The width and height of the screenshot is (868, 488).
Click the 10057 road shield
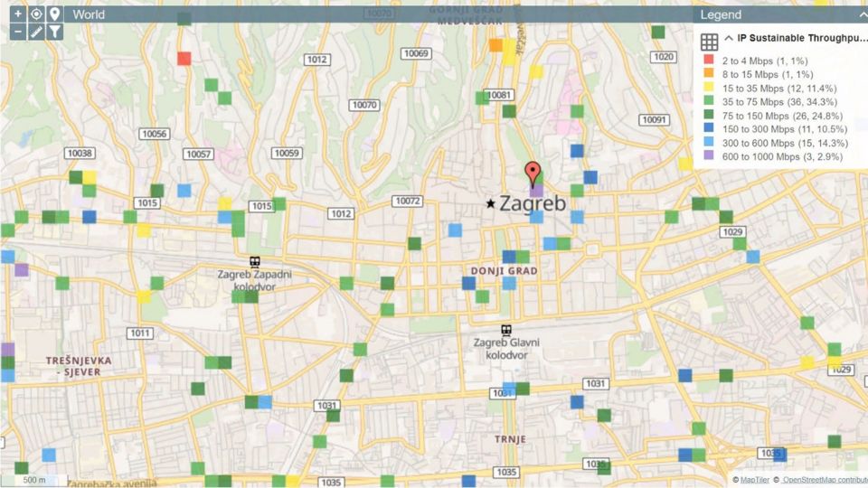click(198, 154)
